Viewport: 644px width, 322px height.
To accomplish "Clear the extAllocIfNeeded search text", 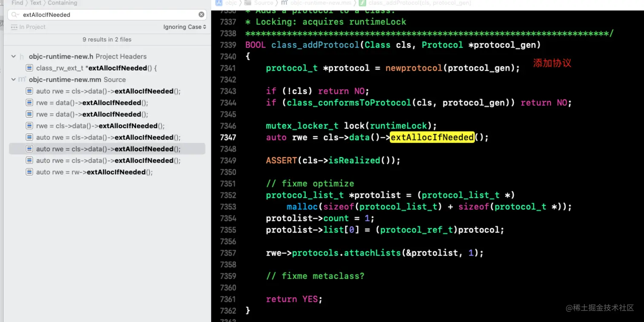I will point(201,14).
